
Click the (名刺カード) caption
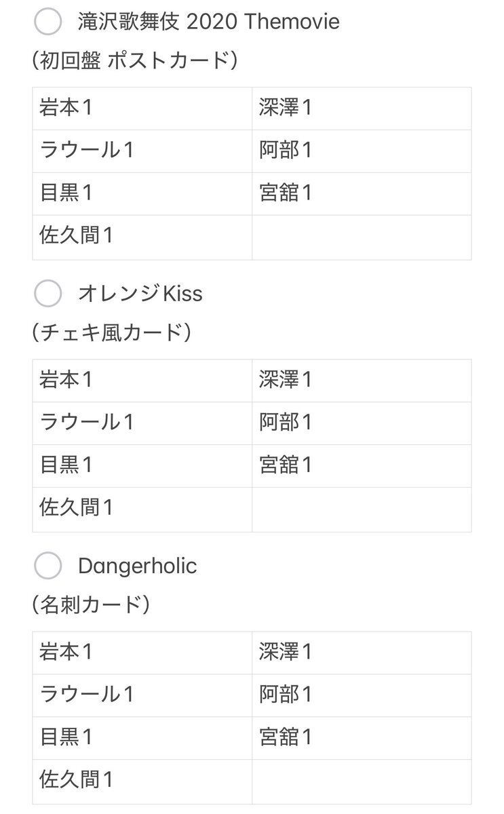[x=91, y=604]
